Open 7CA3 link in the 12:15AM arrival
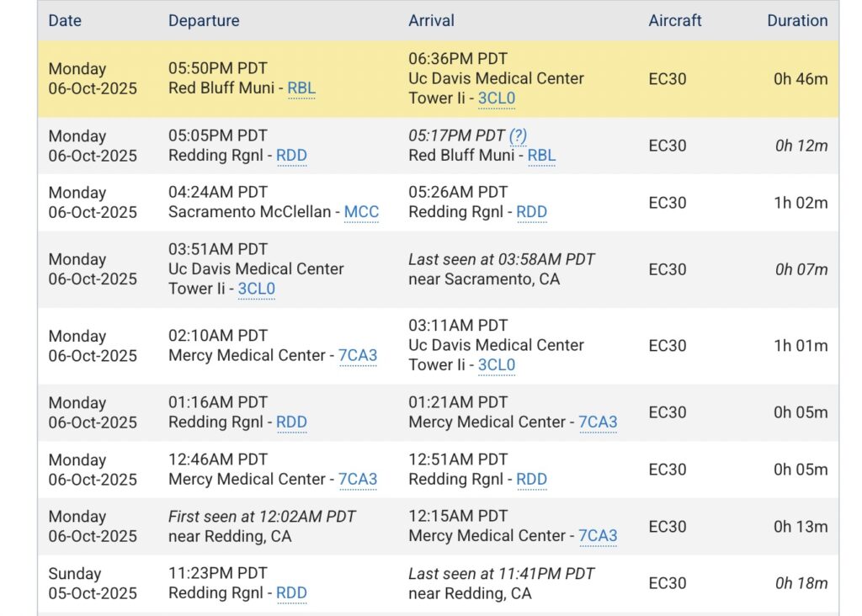The height and width of the screenshot is (616, 862). click(597, 535)
